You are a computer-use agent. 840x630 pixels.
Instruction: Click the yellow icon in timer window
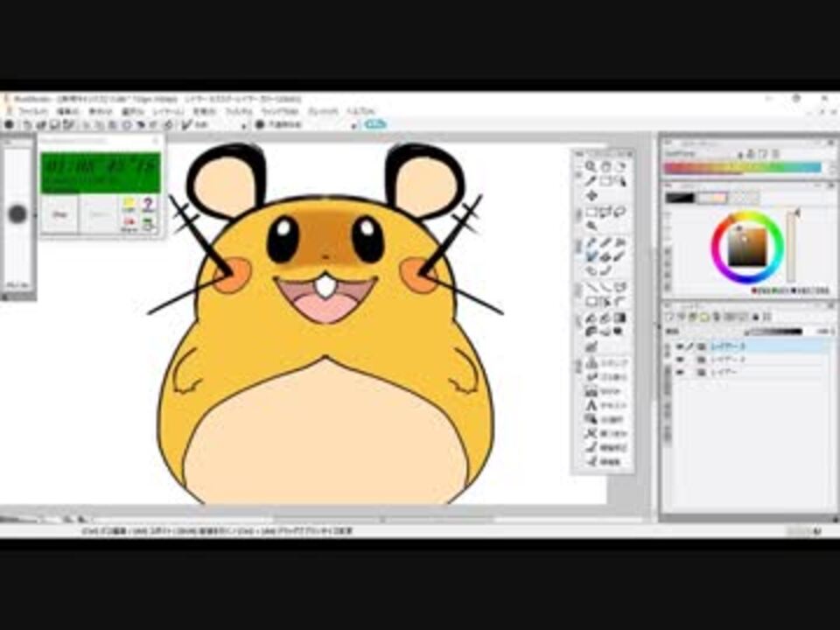tap(129, 204)
